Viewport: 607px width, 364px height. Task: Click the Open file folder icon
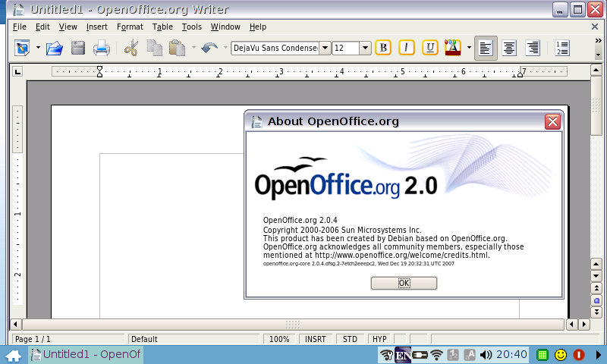54,48
